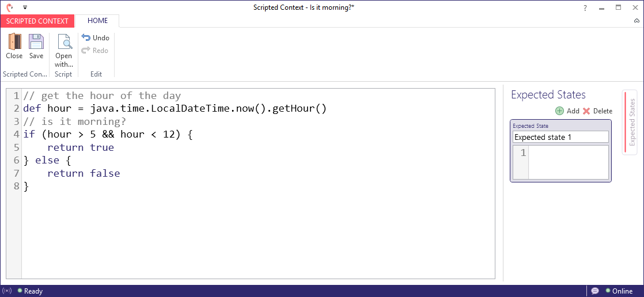This screenshot has width=644, height=297.
Task: Click the broadcast signal icon in status bar
Action: pos(8,291)
